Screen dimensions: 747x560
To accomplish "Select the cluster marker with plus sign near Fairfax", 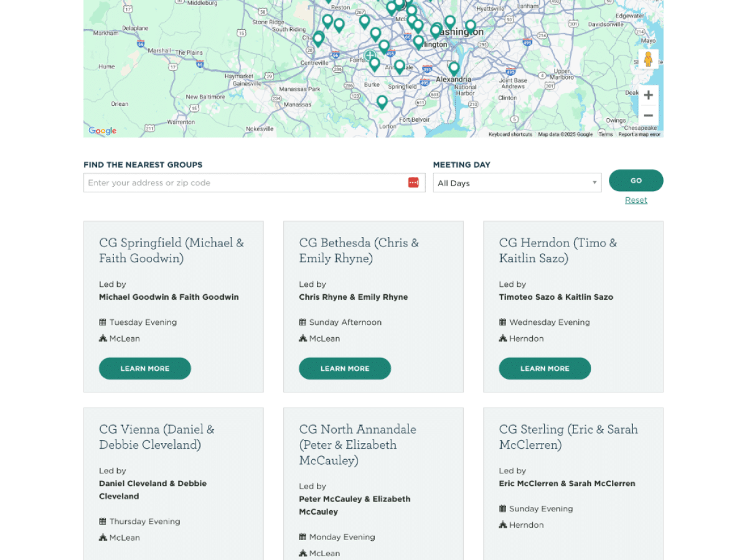I will pyautogui.click(x=370, y=56).
